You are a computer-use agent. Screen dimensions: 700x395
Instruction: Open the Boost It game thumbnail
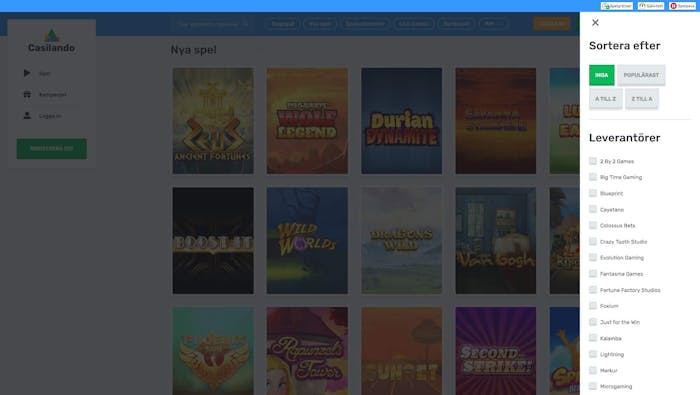click(213, 241)
